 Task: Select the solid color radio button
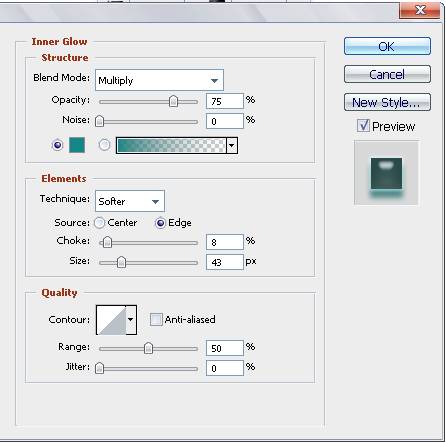point(57,145)
